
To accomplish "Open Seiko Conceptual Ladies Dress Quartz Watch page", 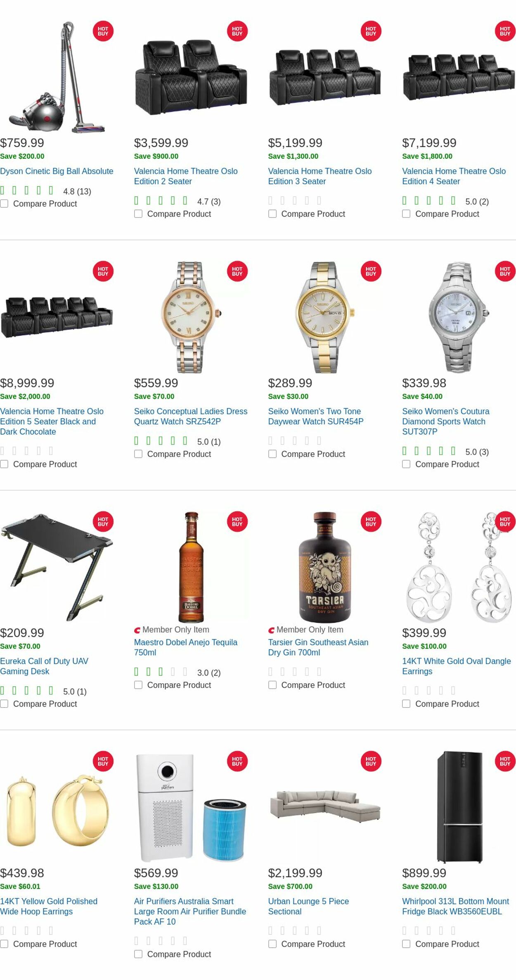I will pyautogui.click(x=190, y=416).
